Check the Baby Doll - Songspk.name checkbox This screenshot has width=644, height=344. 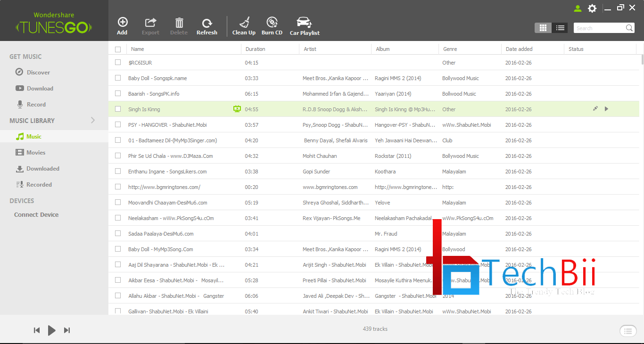(x=118, y=78)
